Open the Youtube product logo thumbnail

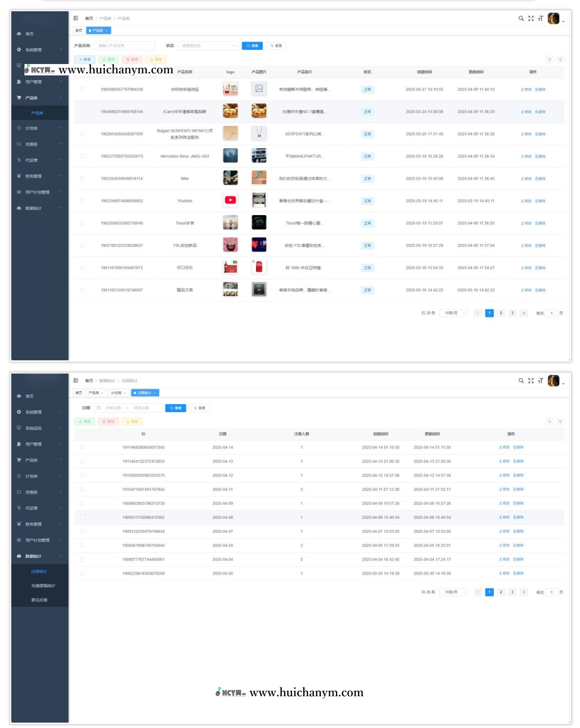[x=230, y=200]
